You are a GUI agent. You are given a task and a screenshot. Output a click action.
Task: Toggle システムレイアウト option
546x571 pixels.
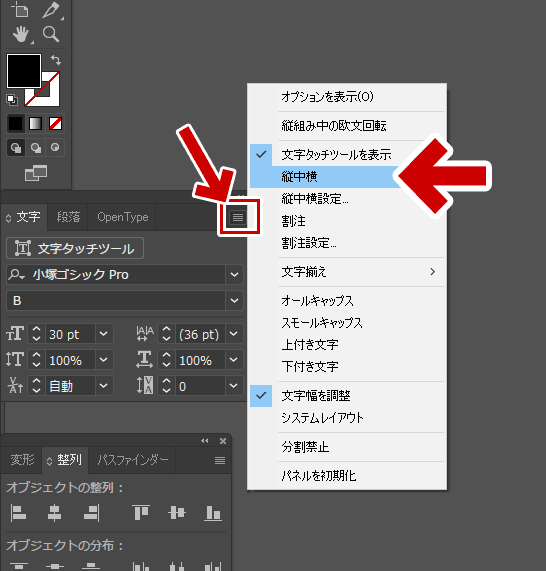click(x=347, y=418)
